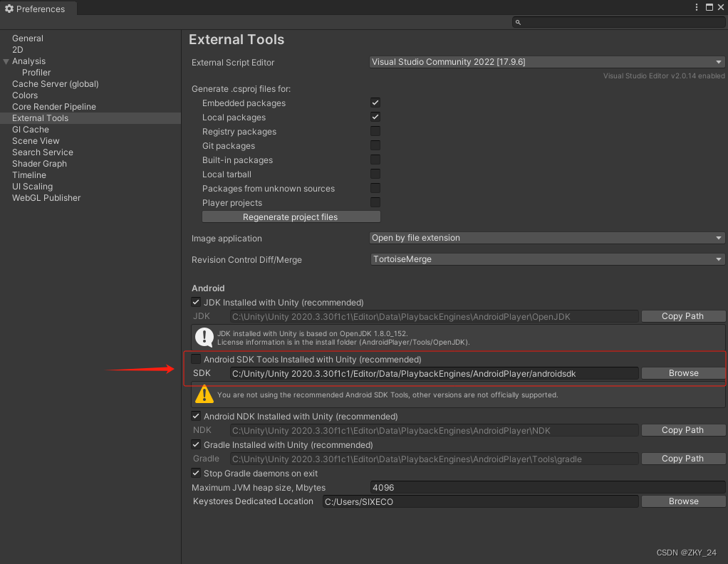Open the Revision Control Diff/Merge dropdown
728x564 pixels.
[x=546, y=260]
